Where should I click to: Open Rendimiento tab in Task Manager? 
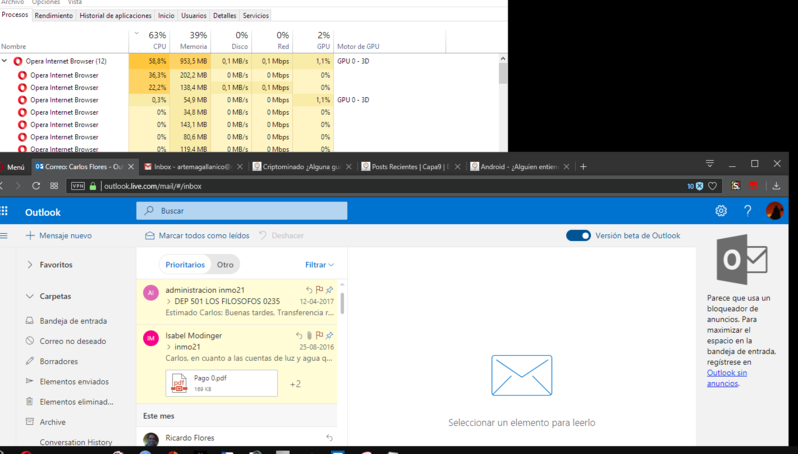tap(53, 15)
